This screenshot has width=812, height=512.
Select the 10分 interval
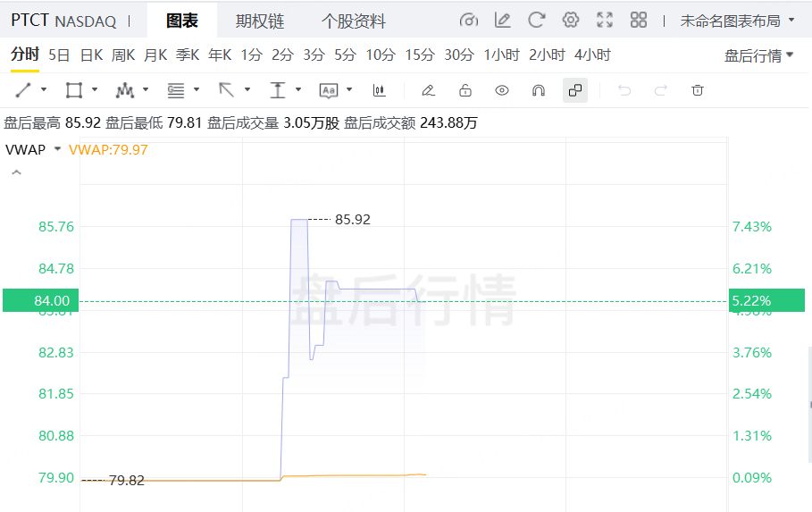tap(381, 55)
